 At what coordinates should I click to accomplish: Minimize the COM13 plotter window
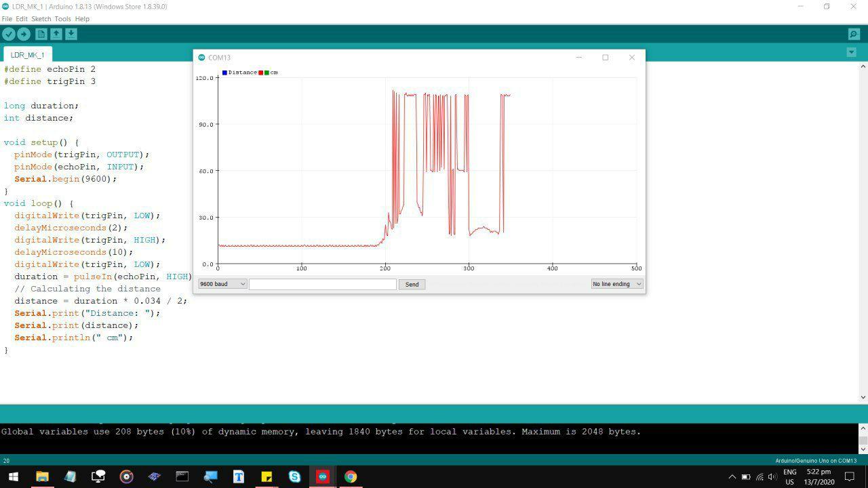point(579,58)
